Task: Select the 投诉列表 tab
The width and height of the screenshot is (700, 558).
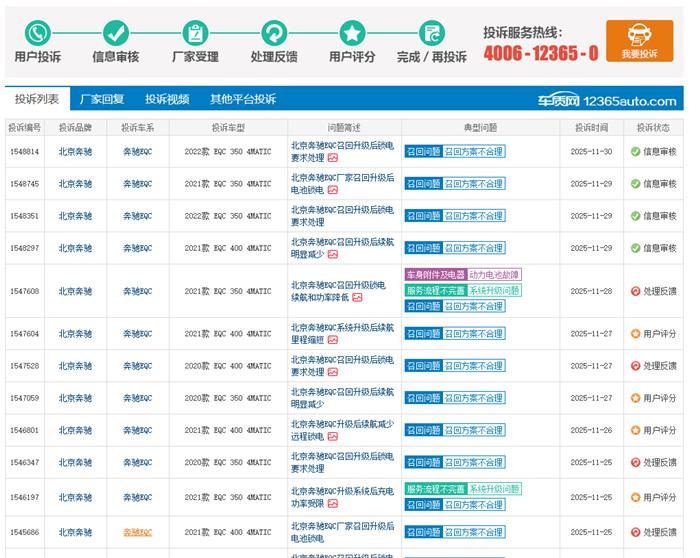Action: (x=37, y=99)
